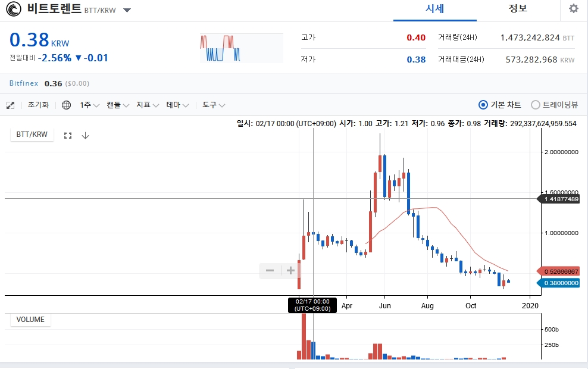Viewport: 588px width, 369px height.
Task: Click the 02/17 00:00 crosshair date label
Action: point(312,305)
